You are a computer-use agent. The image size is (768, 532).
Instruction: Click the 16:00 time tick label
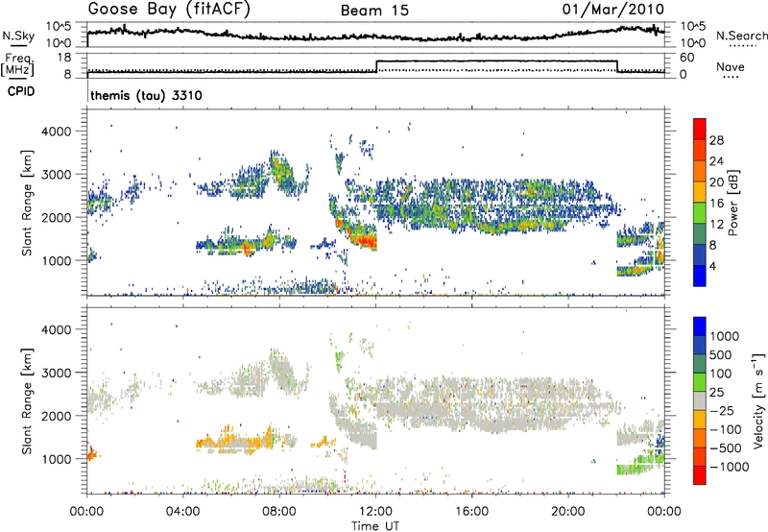click(x=471, y=512)
